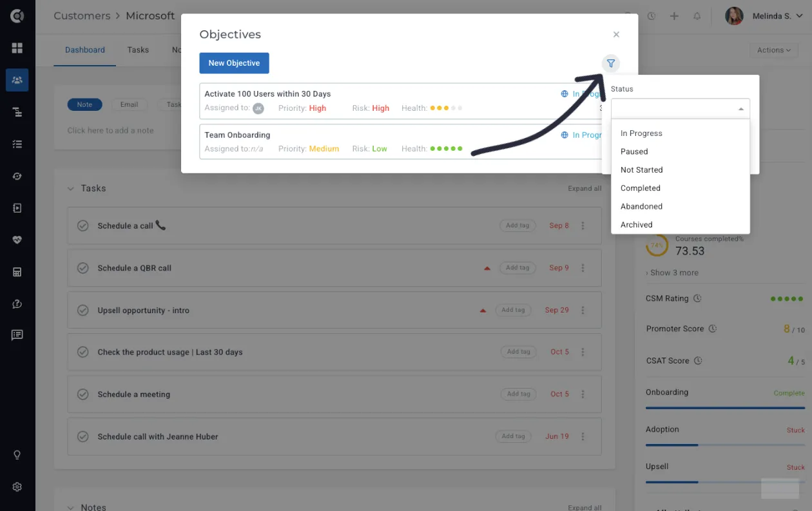Open the help question icon in sidebar

coord(17,304)
